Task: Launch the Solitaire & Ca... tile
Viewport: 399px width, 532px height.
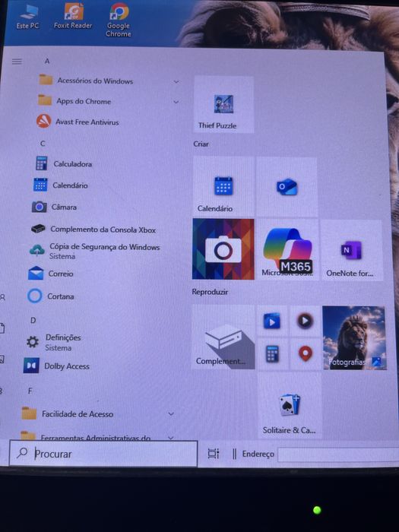Action: coord(289,405)
